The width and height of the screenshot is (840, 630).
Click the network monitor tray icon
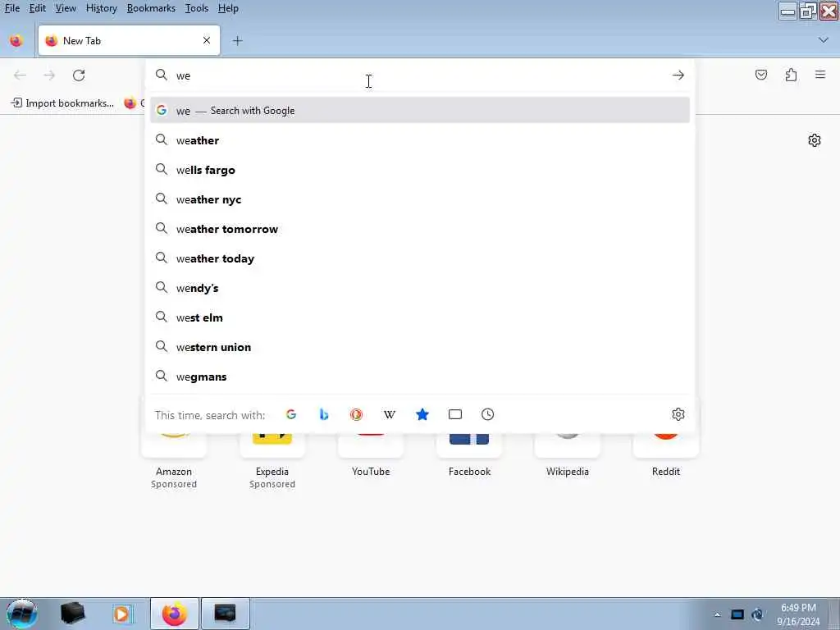coord(737,614)
